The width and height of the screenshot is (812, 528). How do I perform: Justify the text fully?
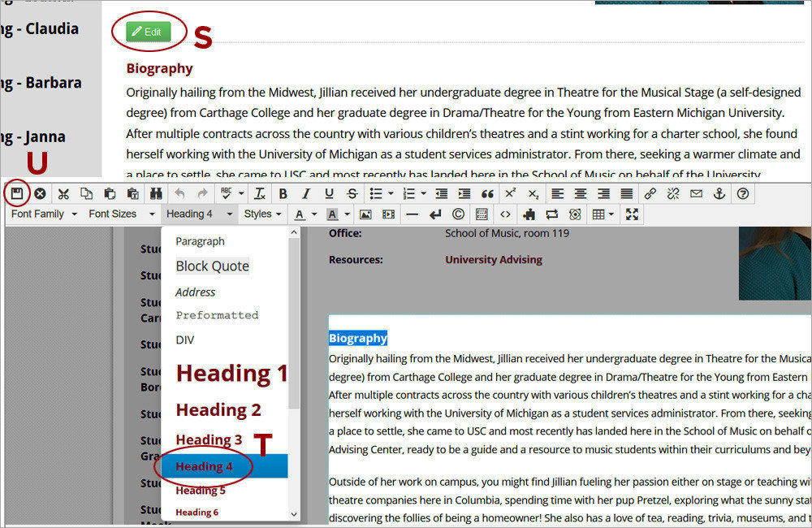pyautogui.click(x=627, y=194)
